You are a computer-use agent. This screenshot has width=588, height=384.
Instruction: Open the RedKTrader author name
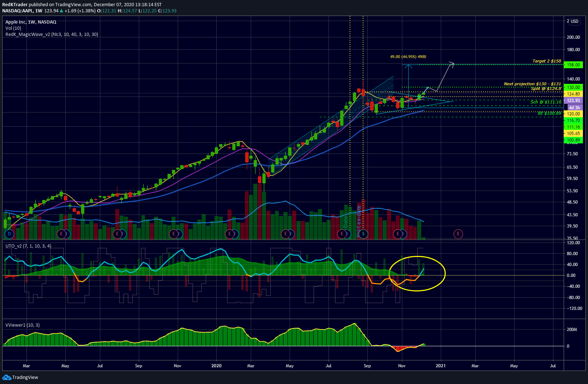[15, 5]
